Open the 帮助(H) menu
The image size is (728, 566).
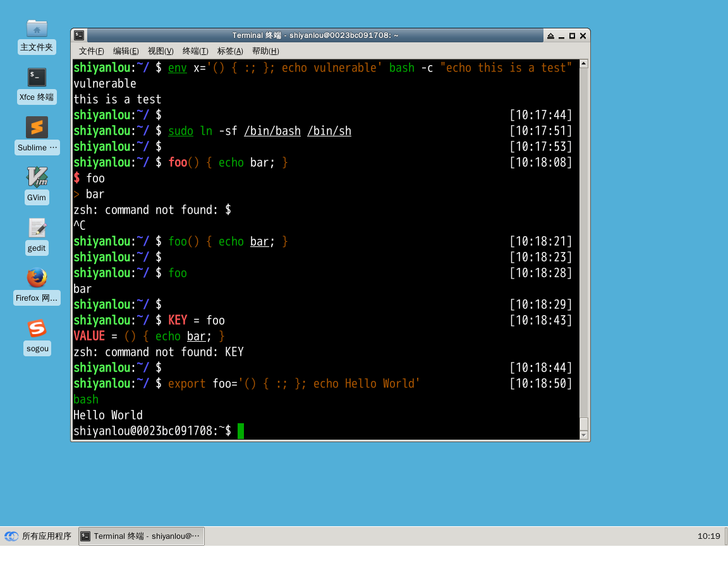tap(265, 51)
